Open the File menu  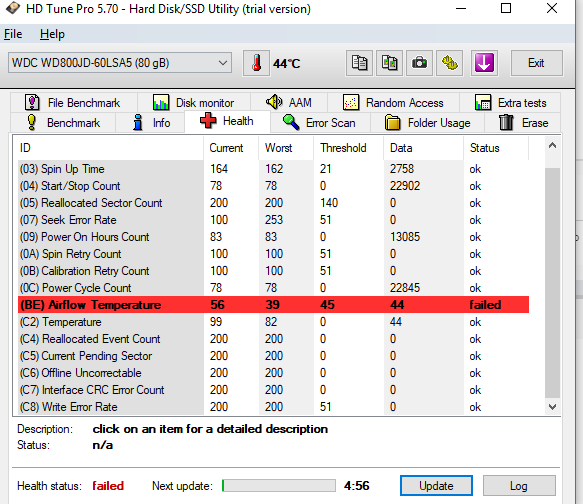[13, 34]
